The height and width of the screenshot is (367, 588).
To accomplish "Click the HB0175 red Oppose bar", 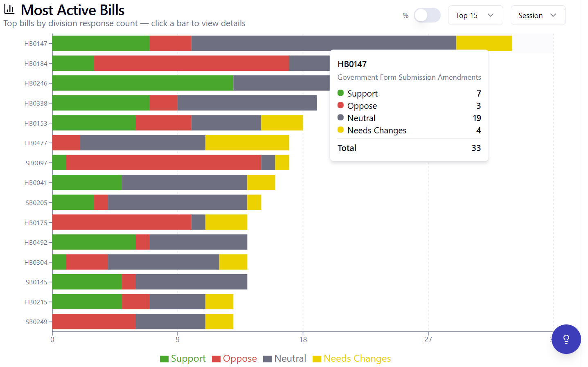I will [x=122, y=223].
